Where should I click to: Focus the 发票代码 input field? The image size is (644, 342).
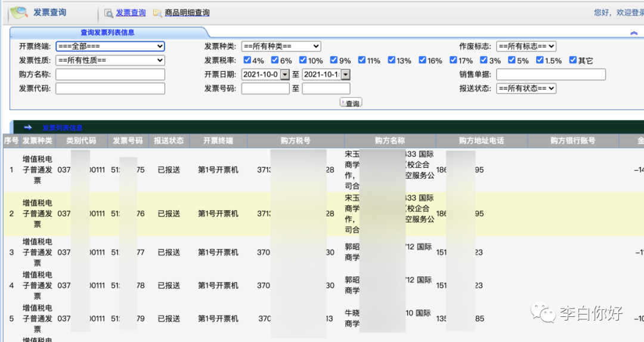coord(110,88)
